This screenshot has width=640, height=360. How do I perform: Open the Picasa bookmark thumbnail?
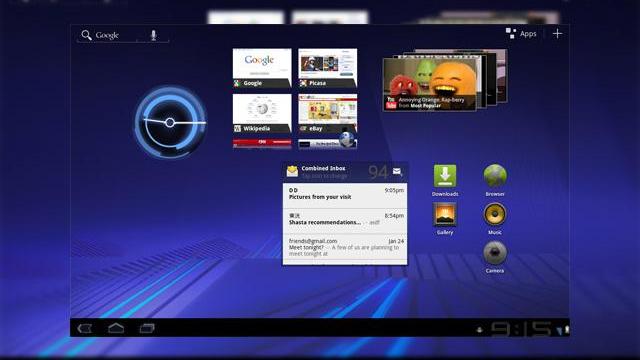pyautogui.click(x=328, y=68)
